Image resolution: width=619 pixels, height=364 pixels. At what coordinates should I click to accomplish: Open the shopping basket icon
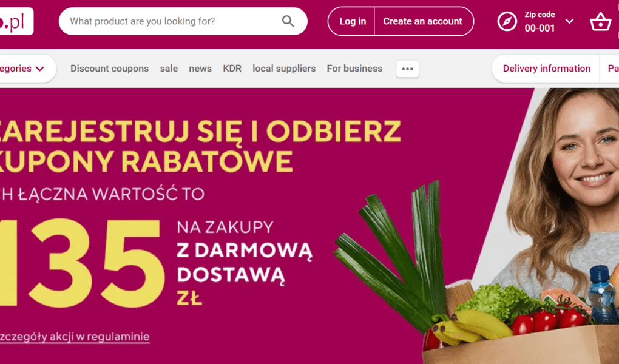600,22
